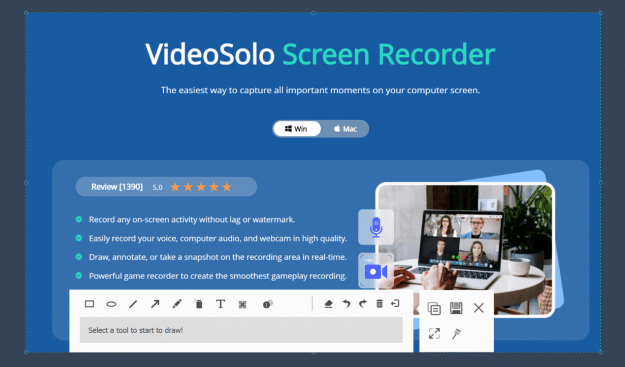The image size is (625, 367).
Task: Activate the pencil freehand tool
Action: coord(177,304)
